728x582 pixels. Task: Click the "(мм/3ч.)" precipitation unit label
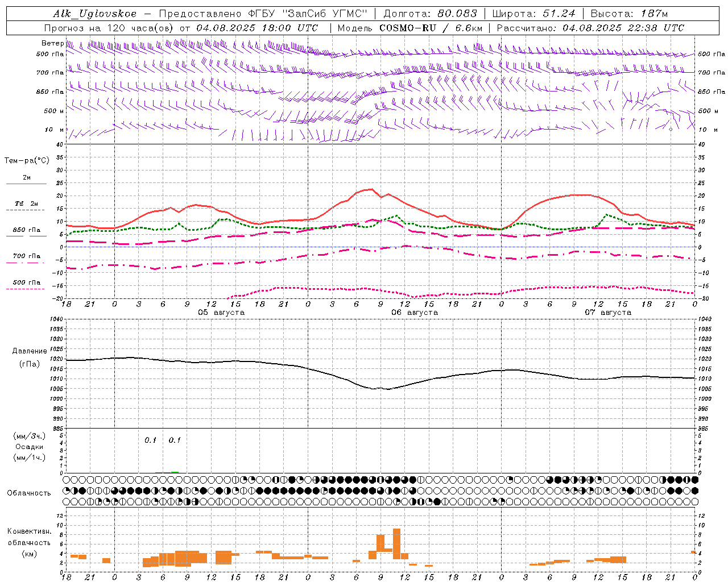30,436
